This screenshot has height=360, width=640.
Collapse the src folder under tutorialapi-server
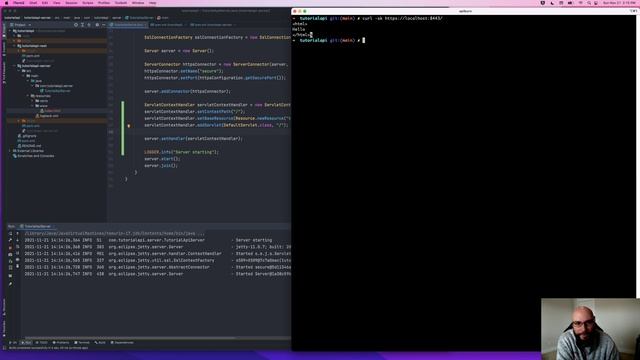click(x=19, y=71)
